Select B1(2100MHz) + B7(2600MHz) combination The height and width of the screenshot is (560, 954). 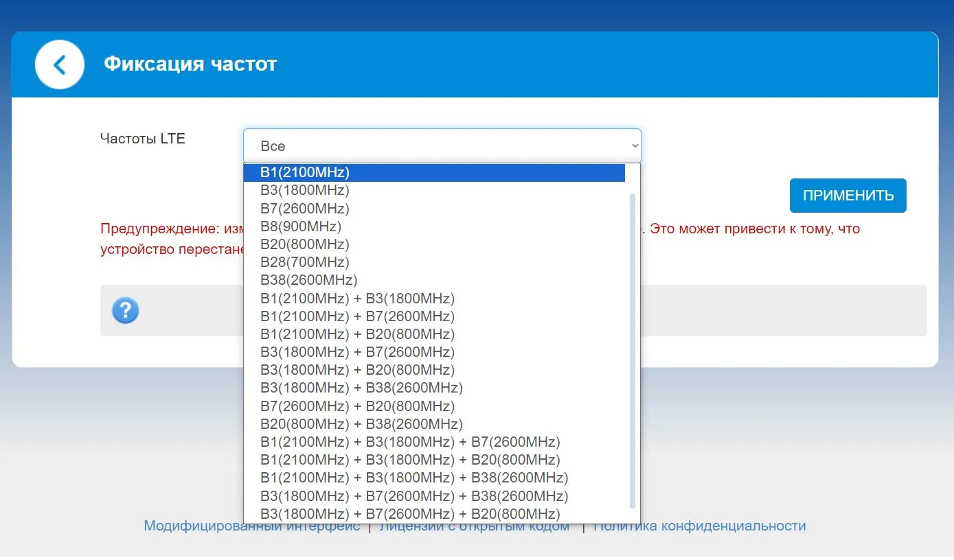click(x=357, y=316)
